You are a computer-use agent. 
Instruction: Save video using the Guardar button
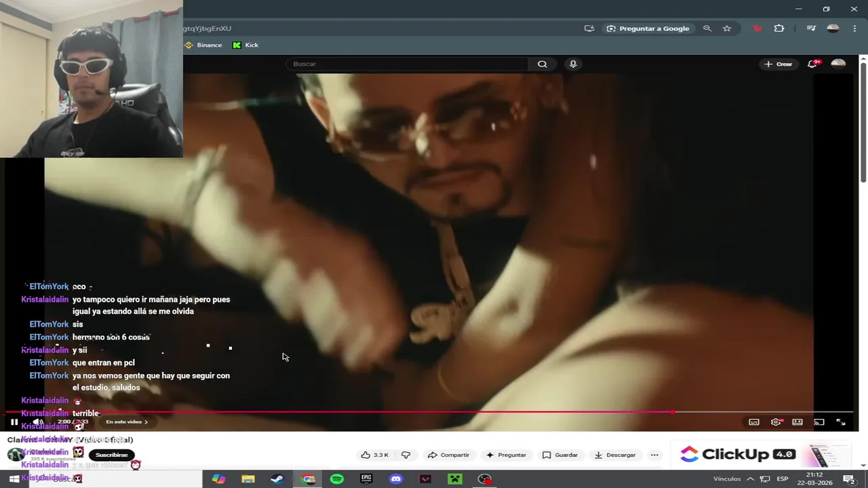pos(560,455)
